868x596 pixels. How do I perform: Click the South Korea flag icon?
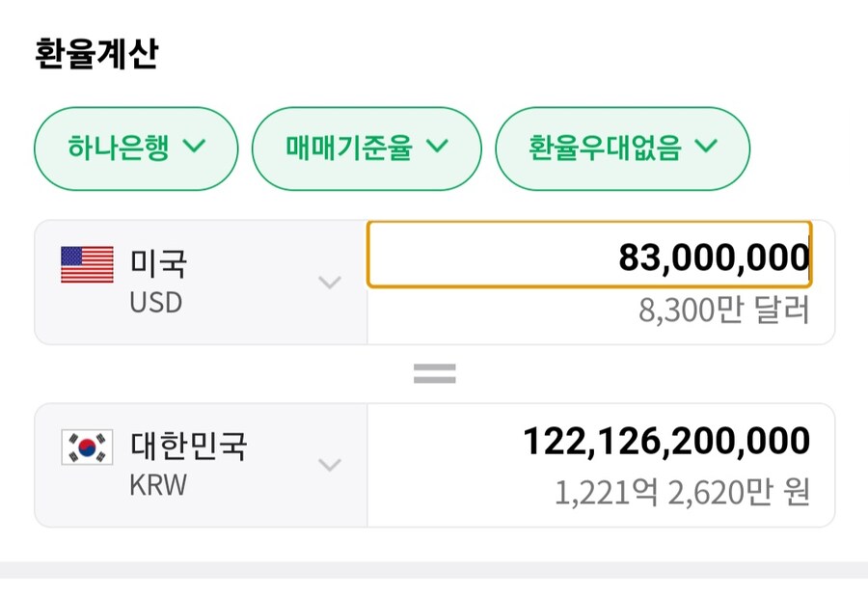point(87,447)
